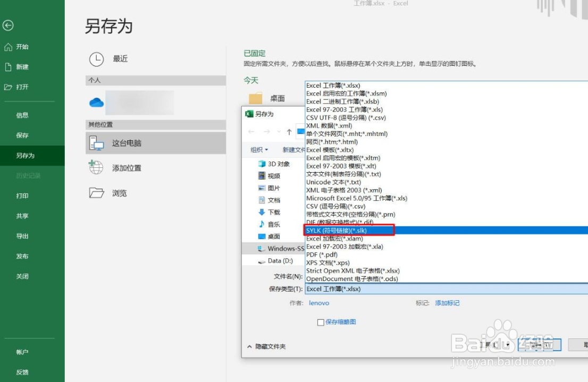Tick the 保存缩略图 checkbox
588x382 pixels.
tap(321, 322)
